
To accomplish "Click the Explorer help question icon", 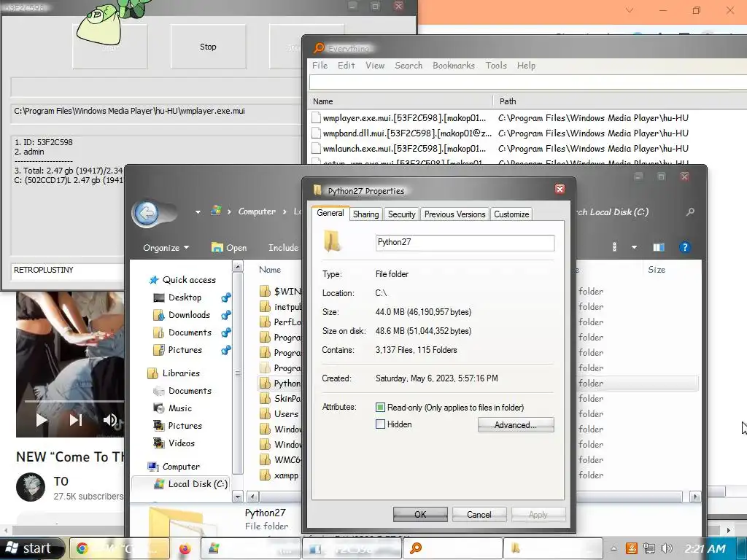I will click(684, 247).
